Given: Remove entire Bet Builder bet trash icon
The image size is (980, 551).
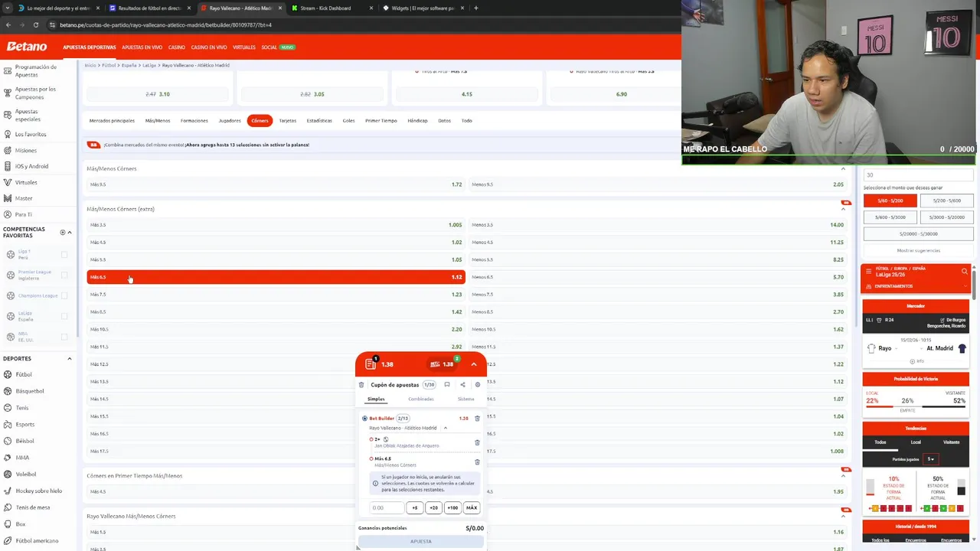Looking at the screenshot, I should click(477, 419).
